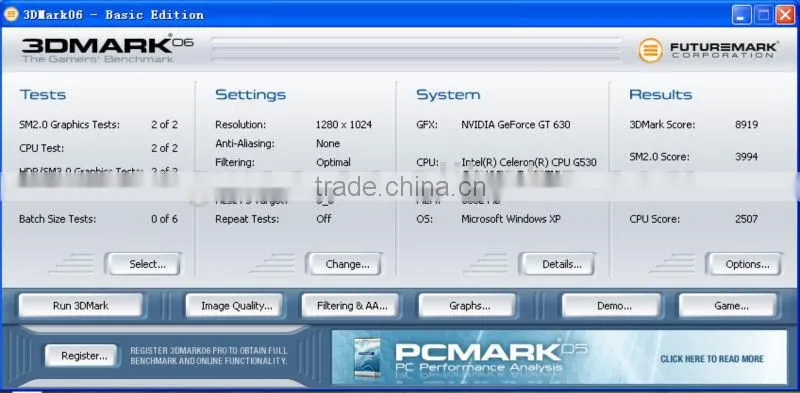Click the Batch Size Tests label
The width and height of the screenshot is (800, 393).
[58, 219]
